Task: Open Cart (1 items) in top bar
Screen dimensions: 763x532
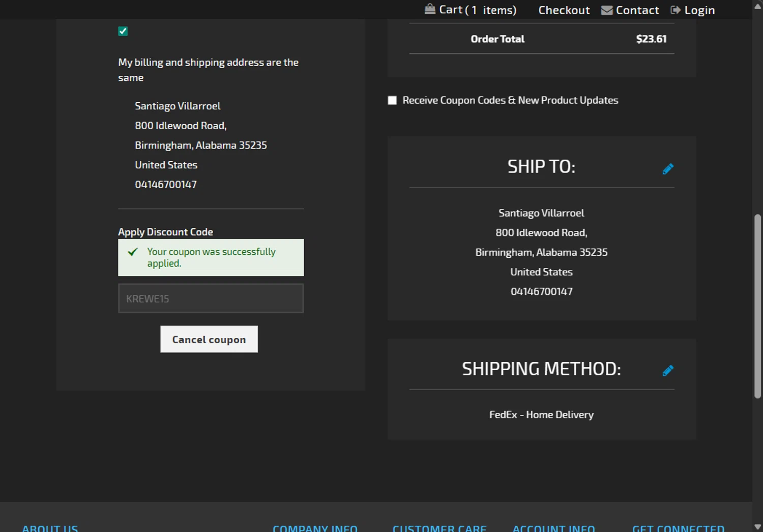Action: click(x=477, y=10)
